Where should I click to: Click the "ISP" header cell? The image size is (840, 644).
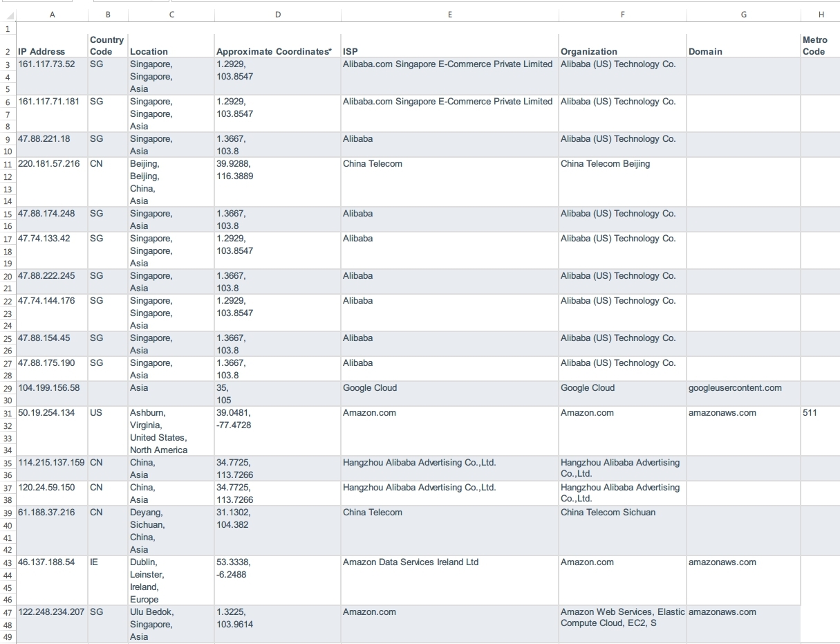point(449,46)
